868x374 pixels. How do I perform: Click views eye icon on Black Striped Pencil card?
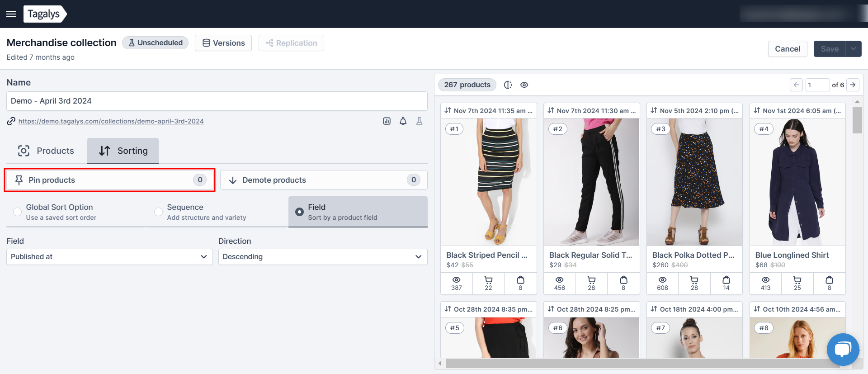457,280
